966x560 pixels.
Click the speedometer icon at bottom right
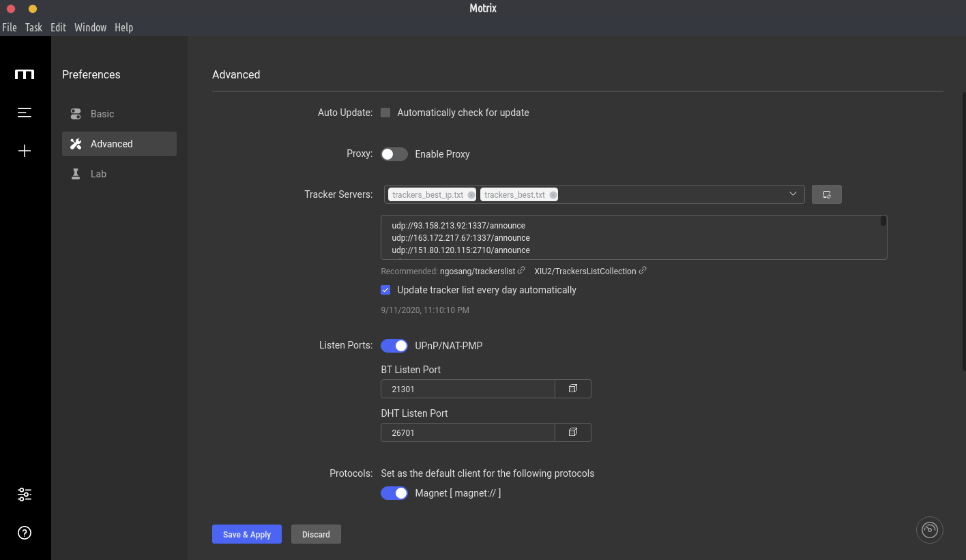coord(929,530)
